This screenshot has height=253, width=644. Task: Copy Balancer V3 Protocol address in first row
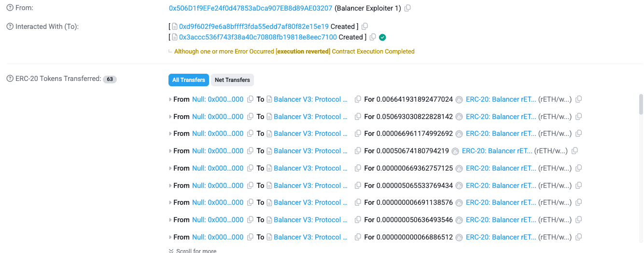coord(358,99)
